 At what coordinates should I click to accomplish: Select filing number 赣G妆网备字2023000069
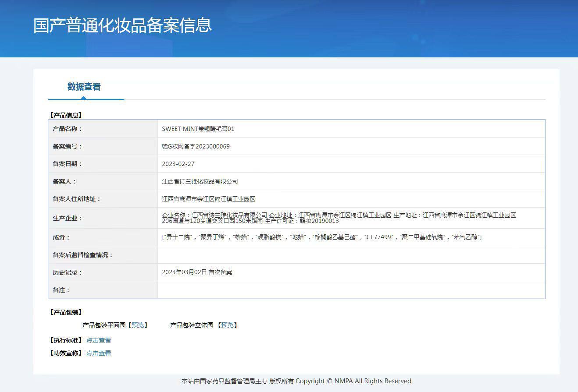pyautogui.click(x=196, y=146)
